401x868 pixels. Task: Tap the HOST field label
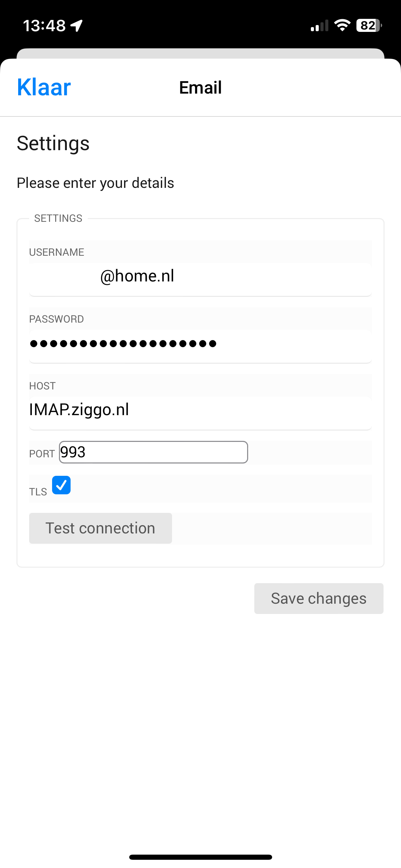click(x=42, y=386)
